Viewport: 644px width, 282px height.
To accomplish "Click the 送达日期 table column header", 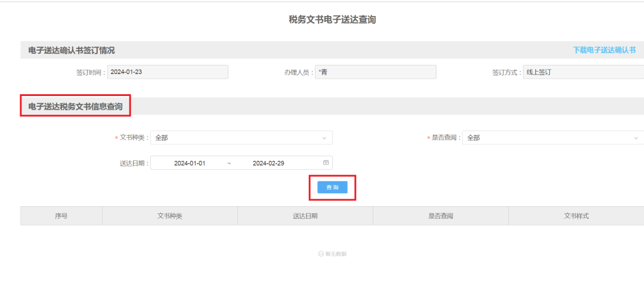I will (x=305, y=216).
